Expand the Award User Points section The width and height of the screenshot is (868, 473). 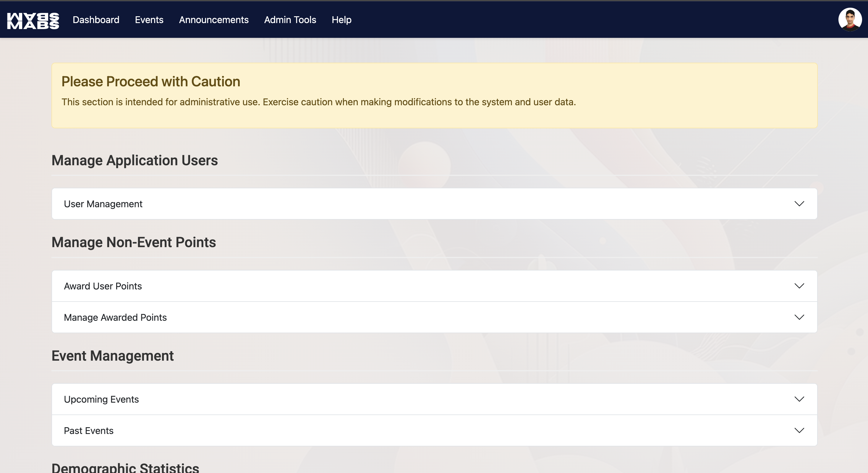(103, 286)
